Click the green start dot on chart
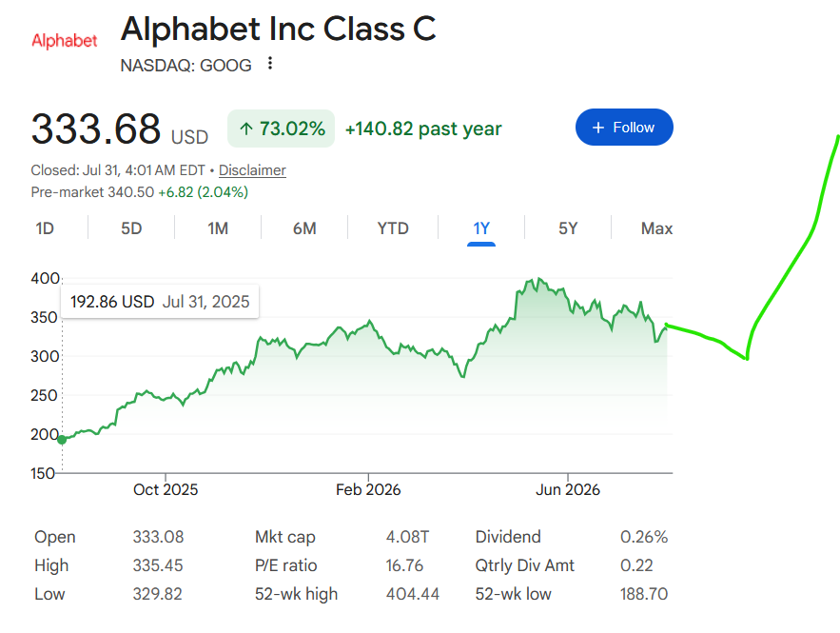The image size is (840, 633). click(x=62, y=440)
